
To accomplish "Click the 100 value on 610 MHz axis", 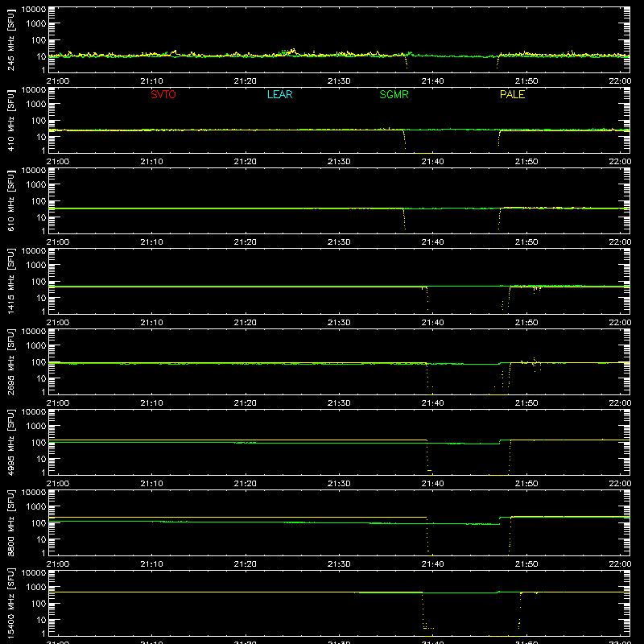I will [x=39, y=201].
